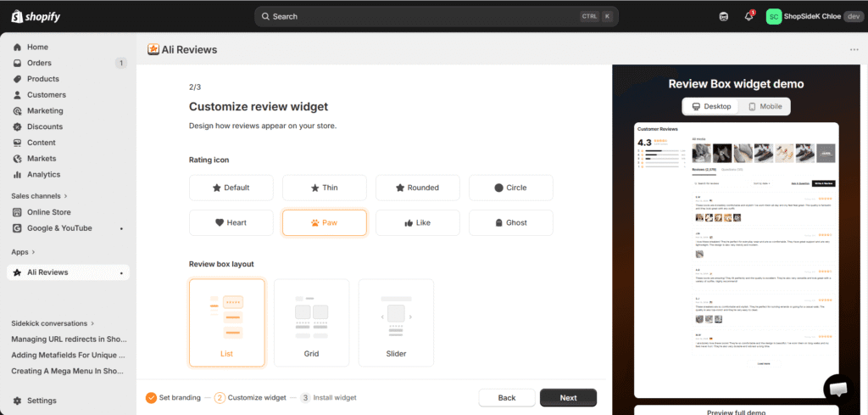Click the Analytics bar chart icon
This screenshot has width=868, height=415.
[x=17, y=175]
